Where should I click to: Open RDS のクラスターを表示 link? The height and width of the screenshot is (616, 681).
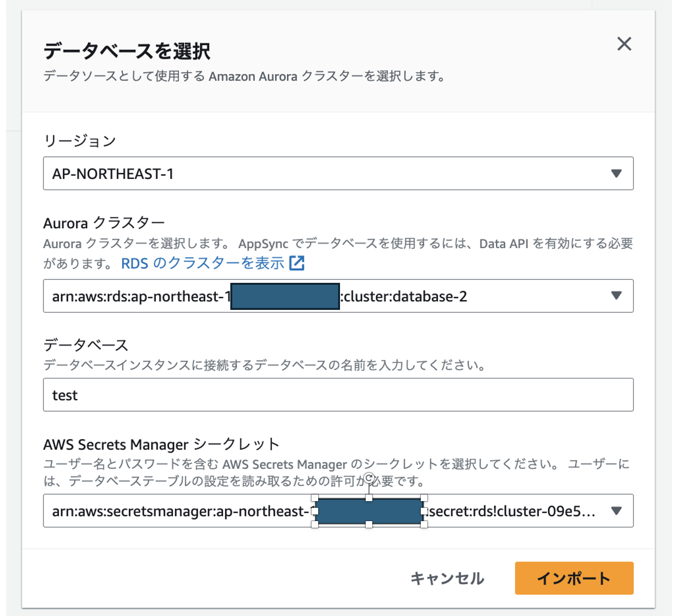(202, 263)
